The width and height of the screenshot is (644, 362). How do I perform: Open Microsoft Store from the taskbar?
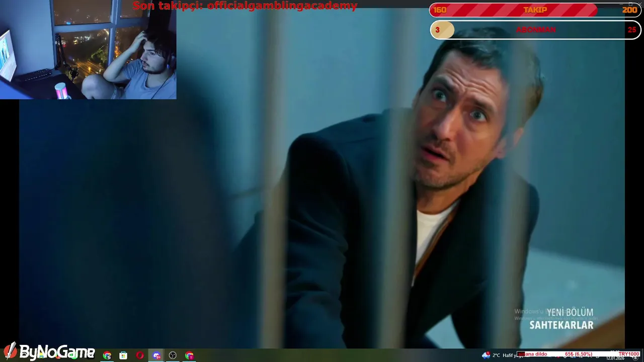coord(123,355)
